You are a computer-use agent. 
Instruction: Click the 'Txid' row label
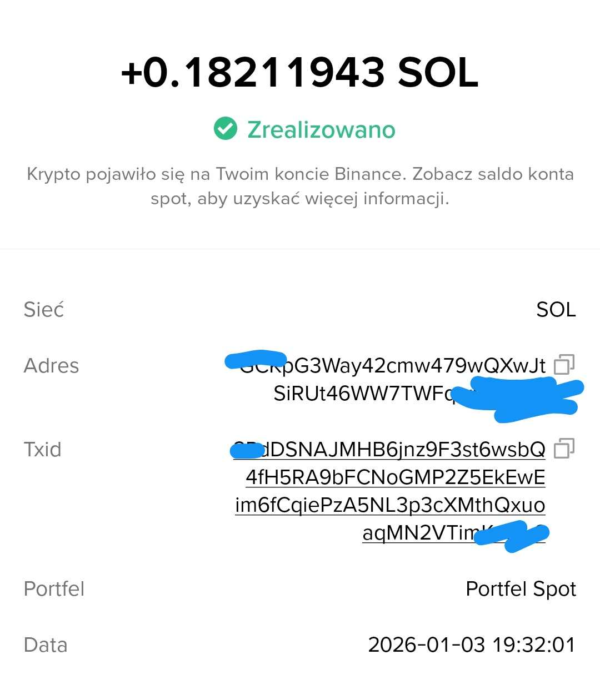[x=42, y=449]
